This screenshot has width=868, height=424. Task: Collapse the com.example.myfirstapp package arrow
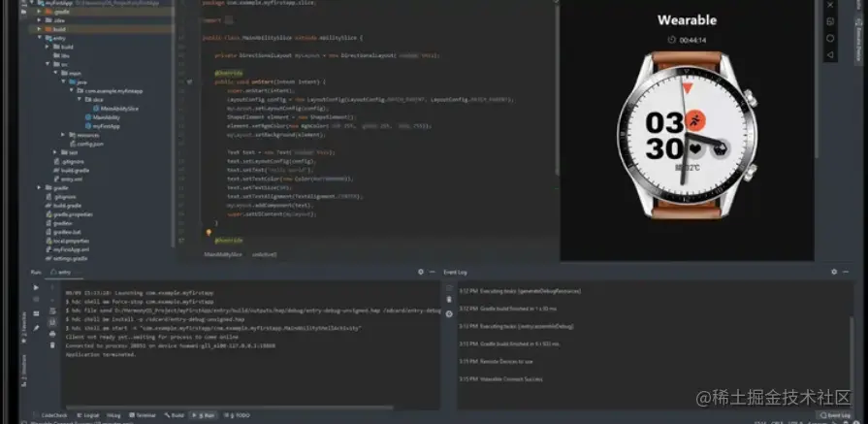(71, 90)
